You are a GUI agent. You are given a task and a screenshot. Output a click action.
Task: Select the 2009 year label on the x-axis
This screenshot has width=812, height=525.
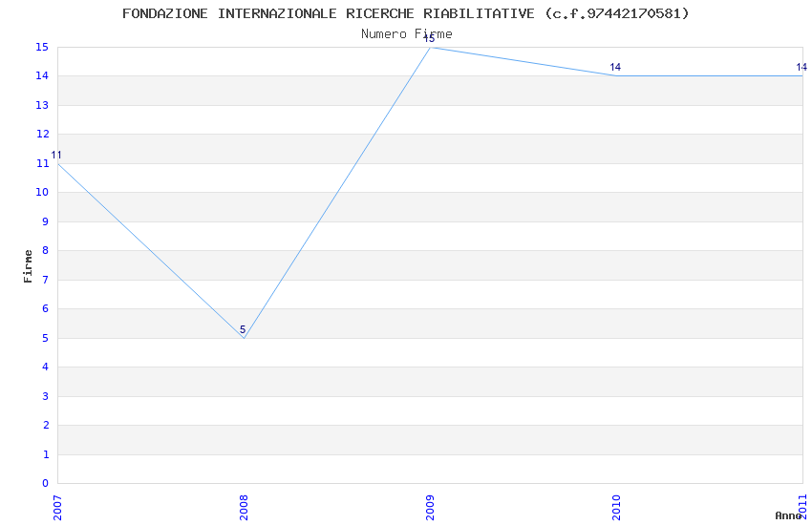[430, 508]
